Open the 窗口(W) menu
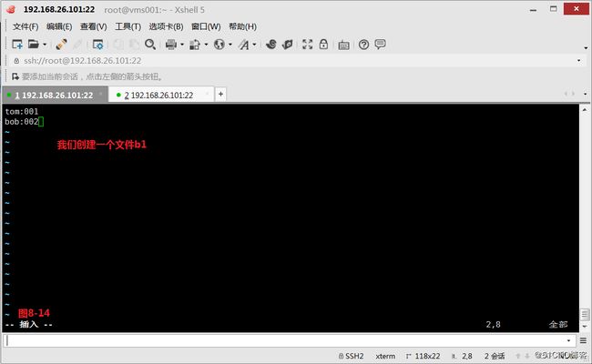The width and height of the screenshot is (592, 364). pyautogui.click(x=206, y=26)
